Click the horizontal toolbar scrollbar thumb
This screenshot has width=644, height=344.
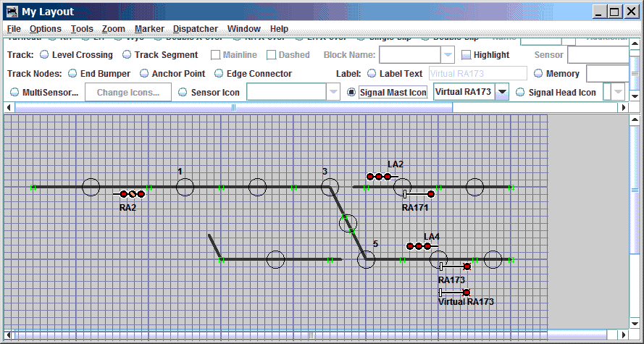click(x=233, y=107)
